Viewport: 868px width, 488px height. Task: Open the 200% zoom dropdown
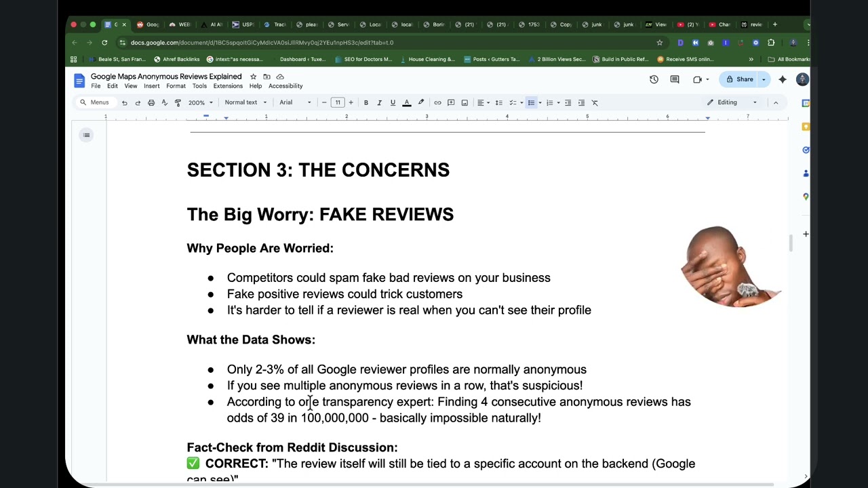(x=201, y=102)
